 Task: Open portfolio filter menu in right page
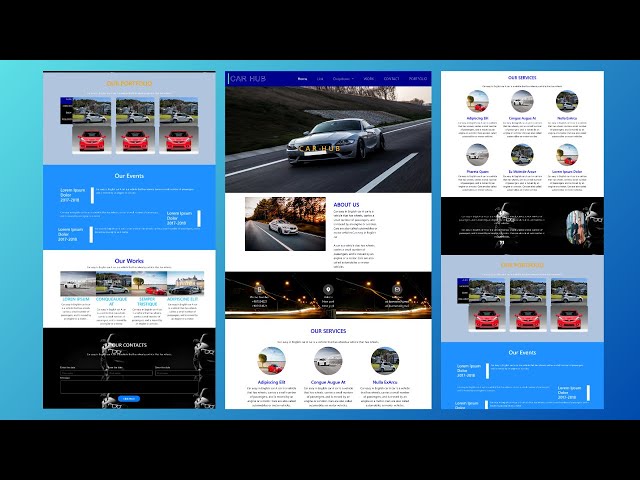coord(463,291)
